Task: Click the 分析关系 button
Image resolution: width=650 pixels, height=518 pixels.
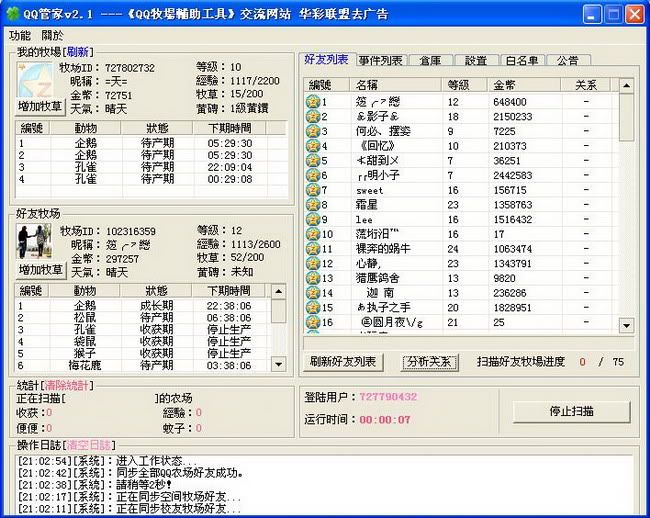Action: point(429,362)
